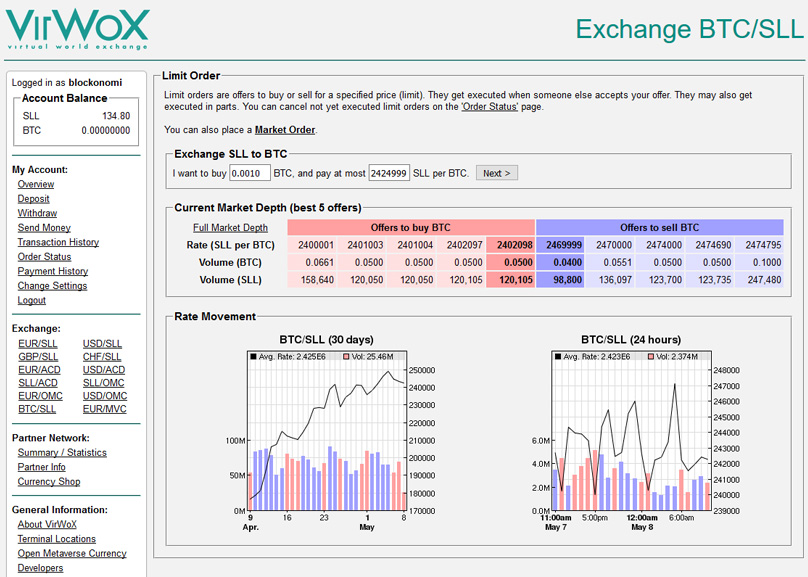Click the buy volume 0.0661 BTC cell
The image size is (808, 577).
click(x=312, y=263)
